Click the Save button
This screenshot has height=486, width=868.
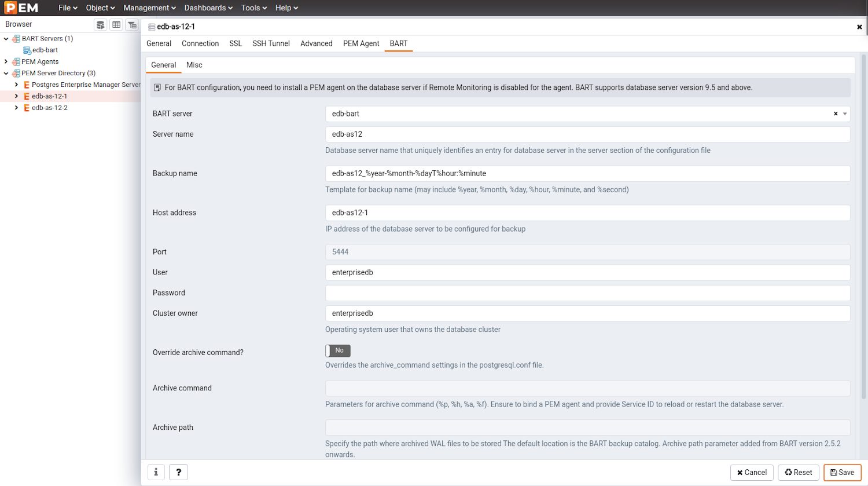coord(843,473)
